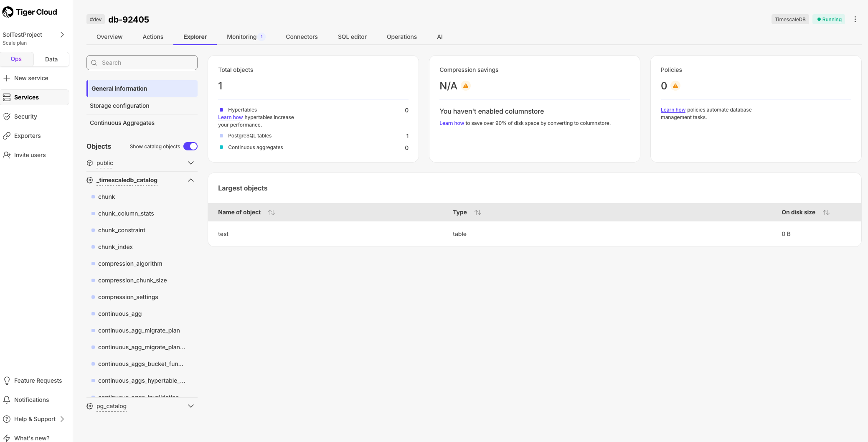Sort by Name of object column
Image resolution: width=868 pixels, height=442 pixels.
click(272, 212)
